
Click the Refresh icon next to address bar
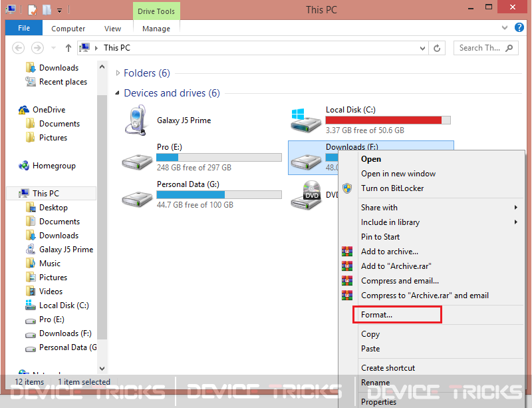click(437, 48)
